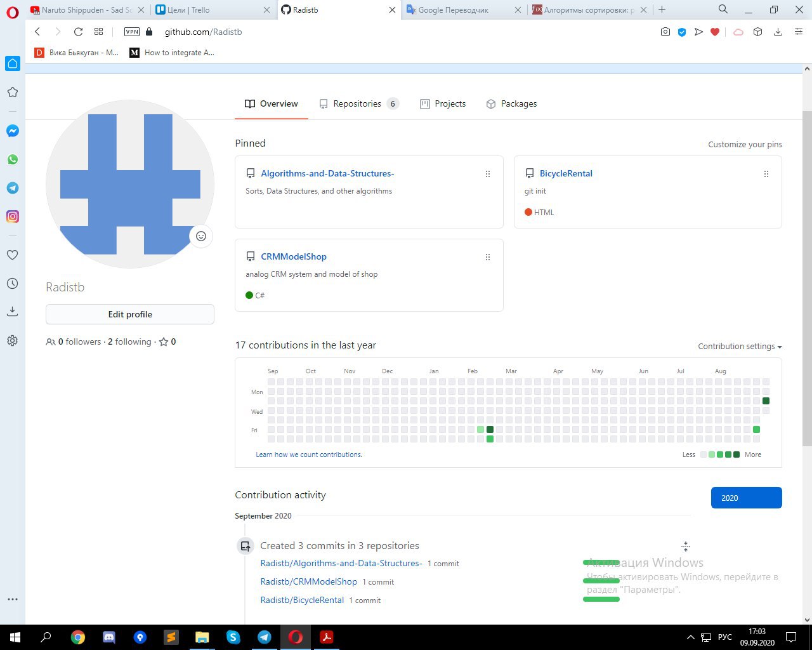Select the 2020 year filter button
This screenshot has width=812, height=650.
click(746, 498)
